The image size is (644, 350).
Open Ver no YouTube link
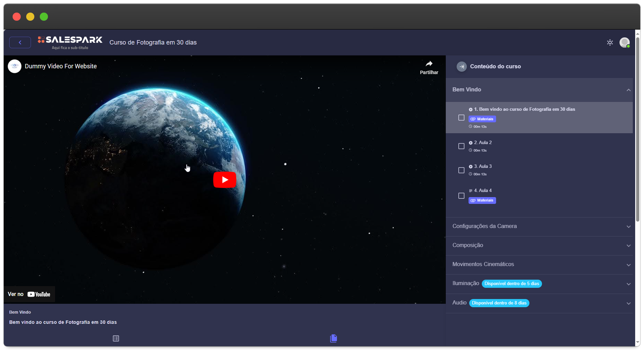(29, 294)
